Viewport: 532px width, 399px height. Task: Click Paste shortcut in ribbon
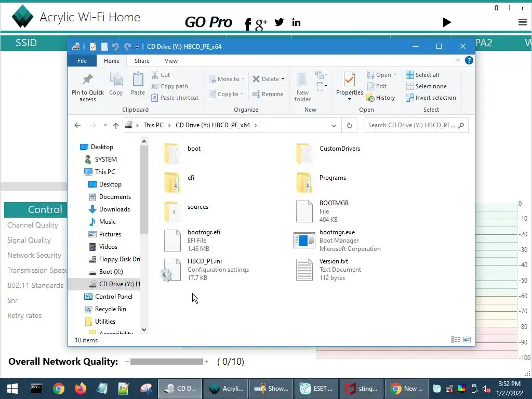click(x=175, y=98)
